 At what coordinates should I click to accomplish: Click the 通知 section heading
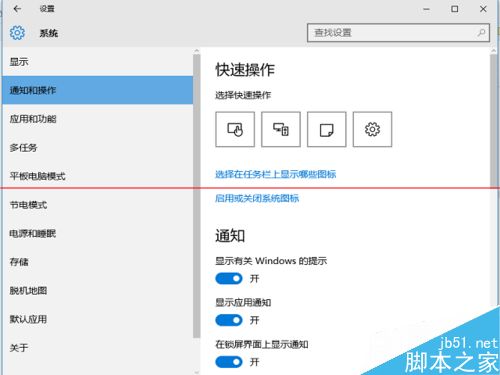tap(230, 236)
